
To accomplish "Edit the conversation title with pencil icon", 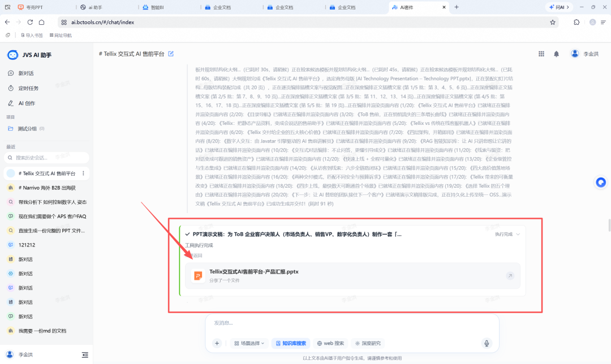I will coord(171,54).
